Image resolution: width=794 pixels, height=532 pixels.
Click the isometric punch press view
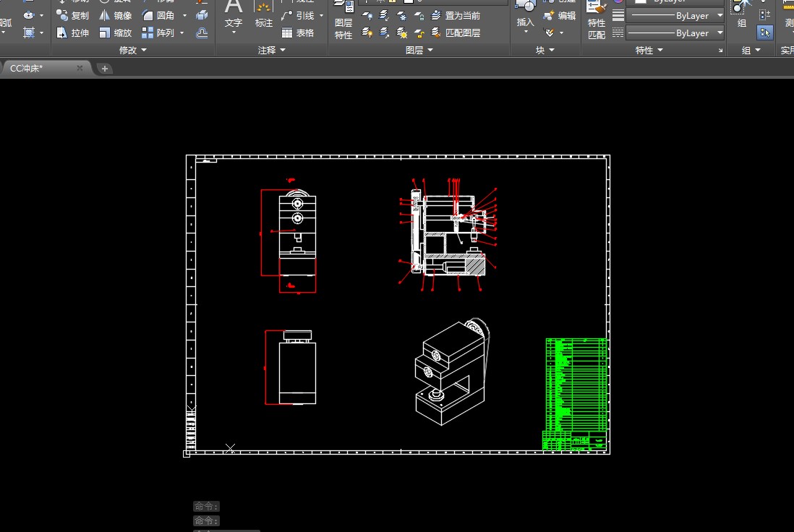click(452, 372)
